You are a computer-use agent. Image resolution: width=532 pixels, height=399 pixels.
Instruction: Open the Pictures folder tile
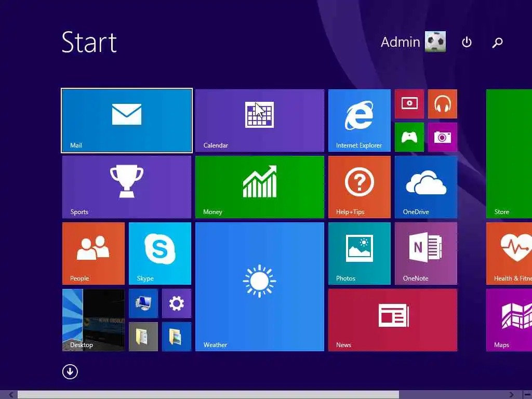pyautogui.click(x=177, y=337)
